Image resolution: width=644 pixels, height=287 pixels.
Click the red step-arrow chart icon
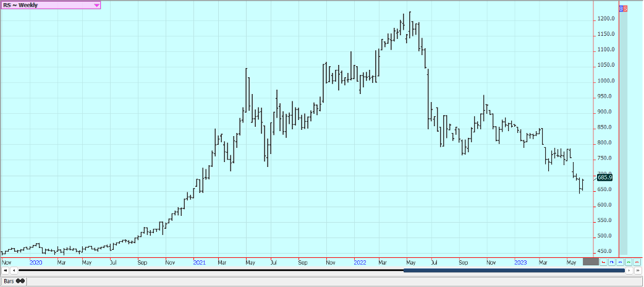603,262
